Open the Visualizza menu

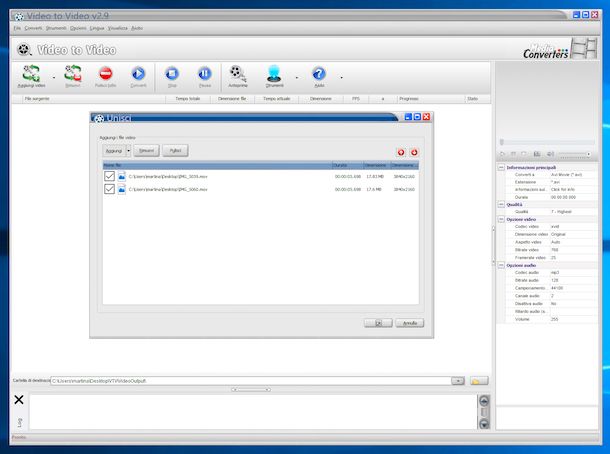(117, 28)
